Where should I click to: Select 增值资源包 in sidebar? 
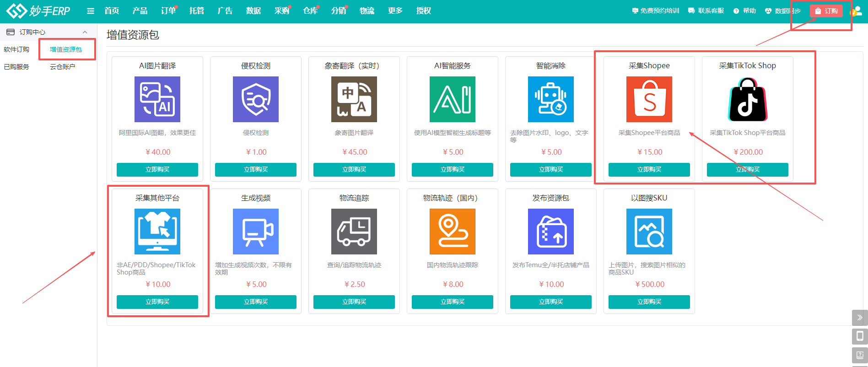(x=66, y=49)
